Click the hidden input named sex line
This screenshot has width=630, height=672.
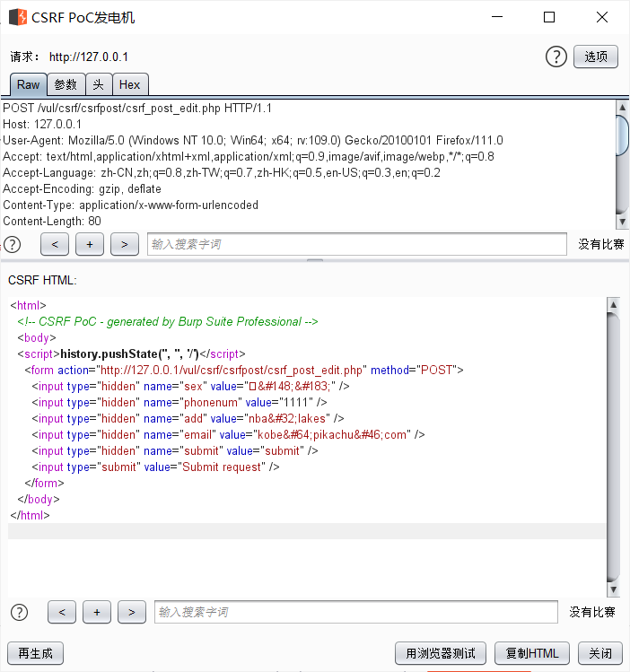pos(190,386)
